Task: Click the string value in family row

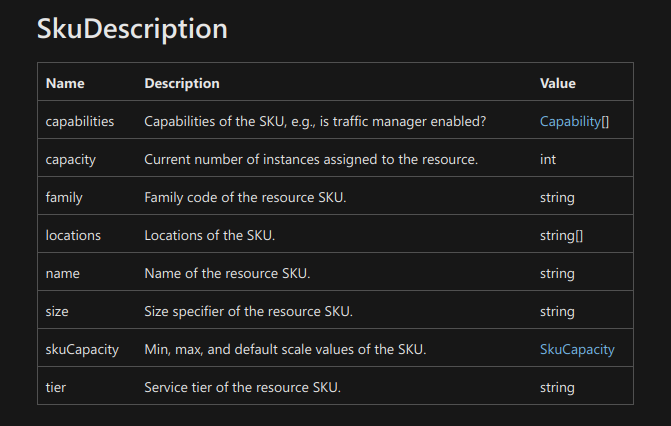Action: pyautogui.click(x=557, y=197)
